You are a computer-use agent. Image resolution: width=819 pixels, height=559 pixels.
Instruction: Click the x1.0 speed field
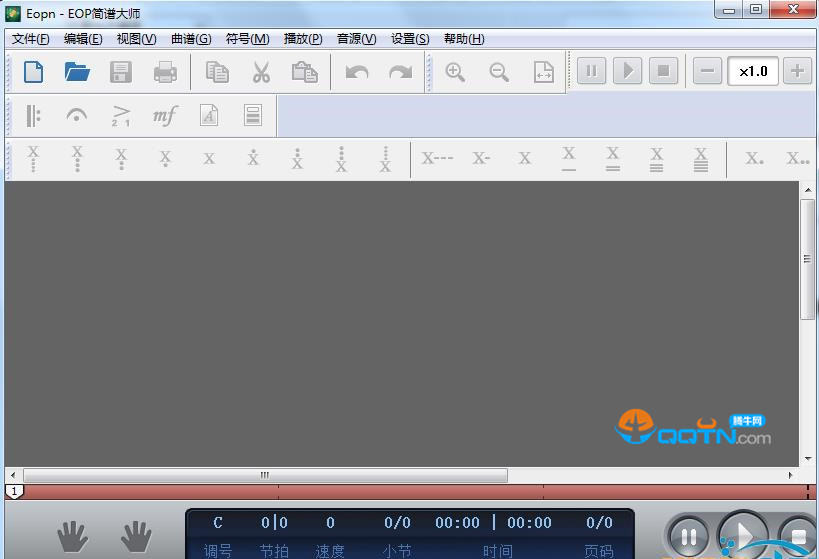(x=753, y=71)
